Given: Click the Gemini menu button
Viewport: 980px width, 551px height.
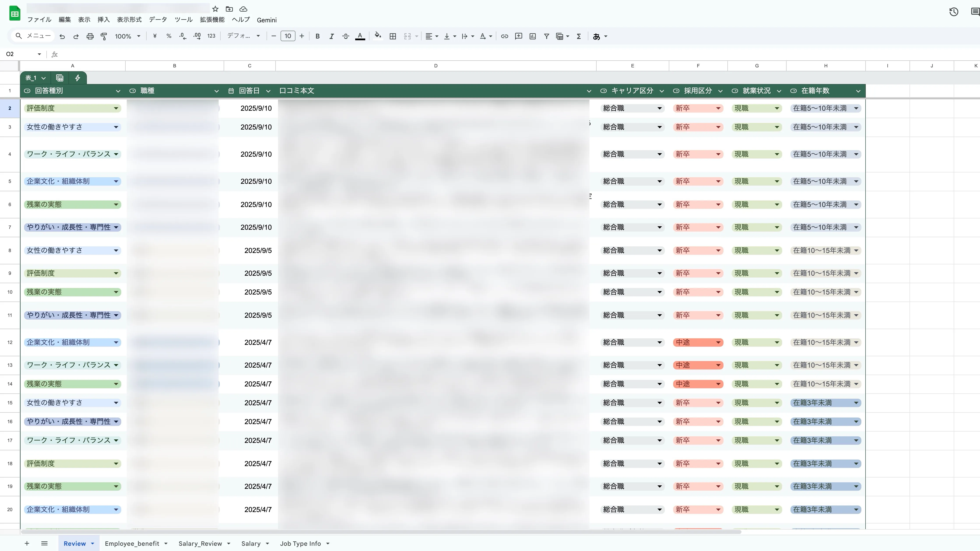Looking at the screenshot, I should click(266, 20).
